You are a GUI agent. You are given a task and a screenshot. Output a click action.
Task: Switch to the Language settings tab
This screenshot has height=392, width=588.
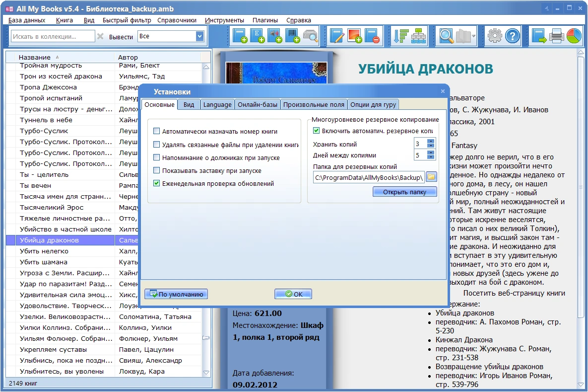point(217,104)
